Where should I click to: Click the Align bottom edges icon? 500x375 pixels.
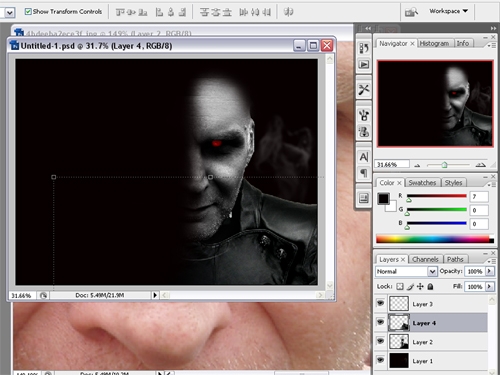click(143, 12)
